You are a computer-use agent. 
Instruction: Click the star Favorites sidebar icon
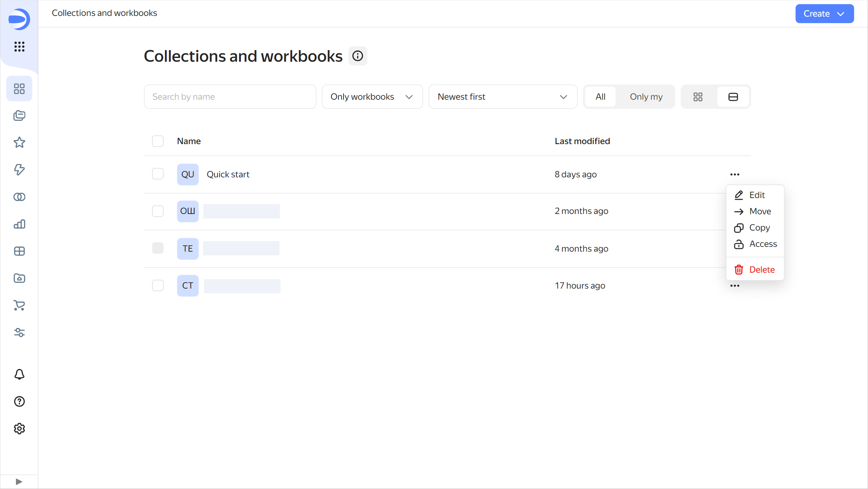click(x=19, y=142)
